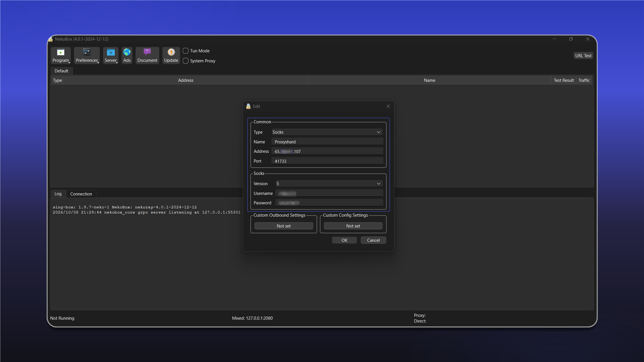The image size is (644, 362).
Task: Click the Port field showing 41733
Action: click(x=327, y=161)
